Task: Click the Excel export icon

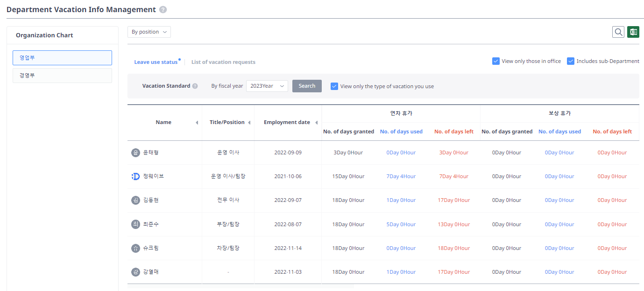Action: click(633, 32)
